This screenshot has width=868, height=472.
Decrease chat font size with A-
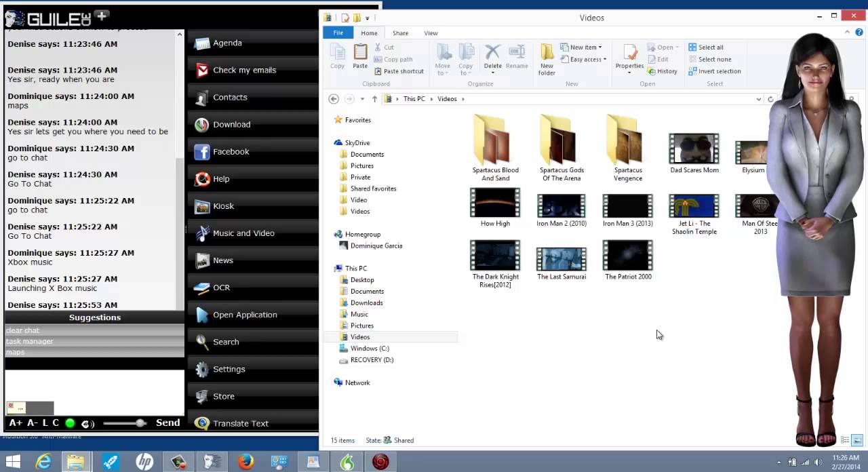point(32,422)
